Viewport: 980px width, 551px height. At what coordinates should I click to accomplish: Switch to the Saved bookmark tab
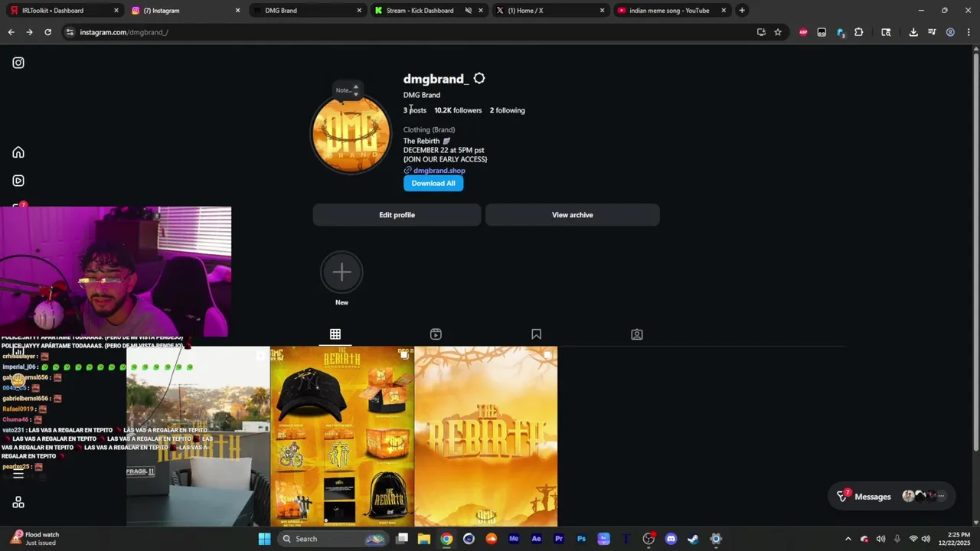(536, 334)
